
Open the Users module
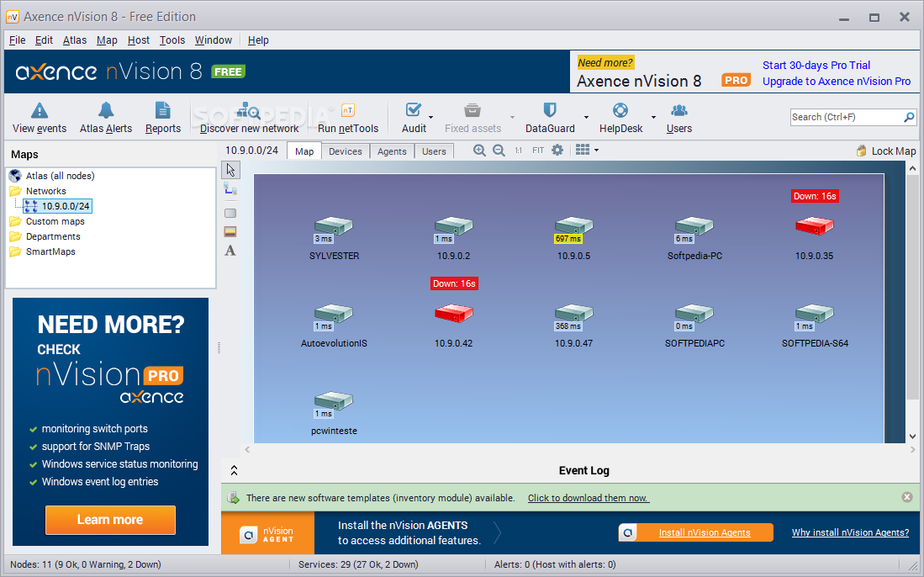coord(678,118)
